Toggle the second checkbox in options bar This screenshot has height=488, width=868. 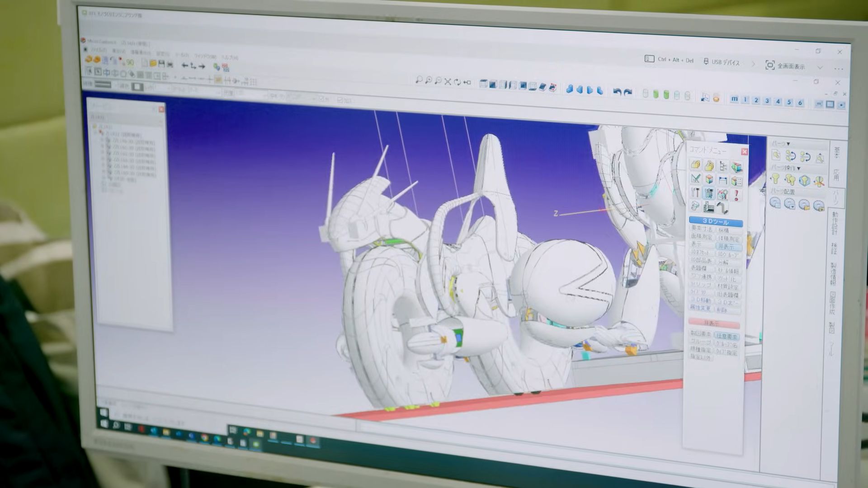click(340, 100)
